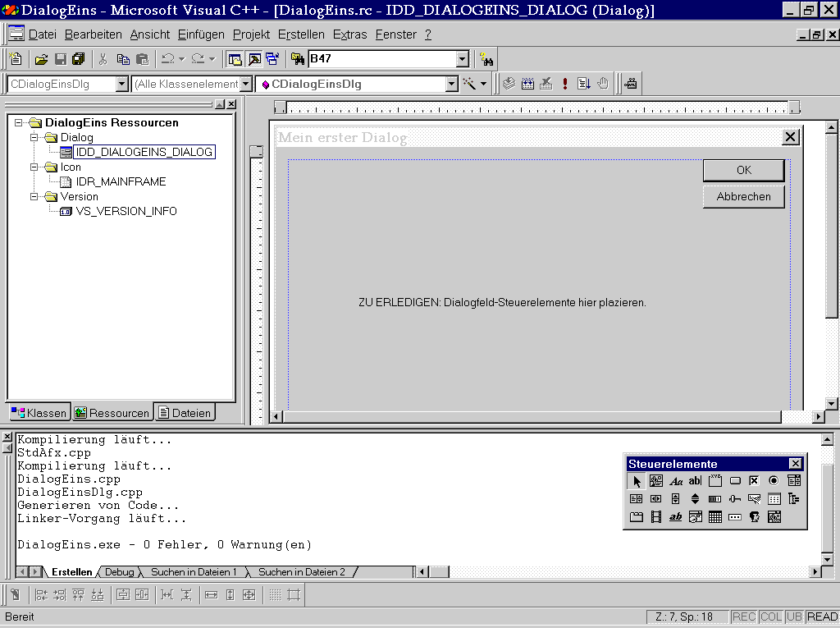Click the red exclamation Execute icon
840x628 pixels.
(x=564, y=84)
